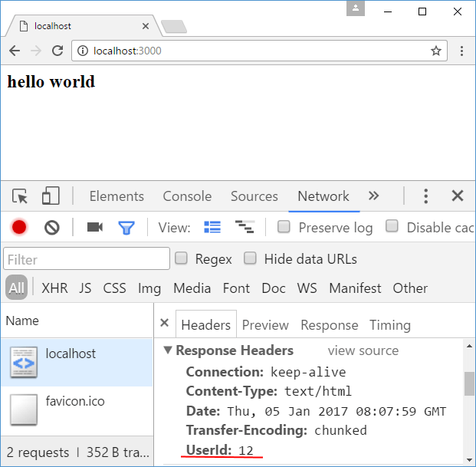Stop recording network log with red button

(x=19, y=227)
